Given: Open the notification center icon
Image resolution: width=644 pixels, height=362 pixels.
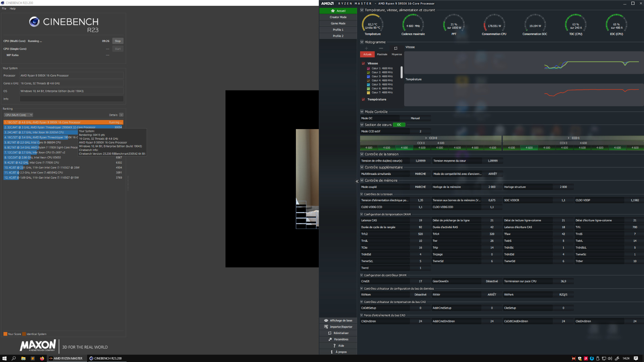Looking at the screenshot, I should 636,358.
